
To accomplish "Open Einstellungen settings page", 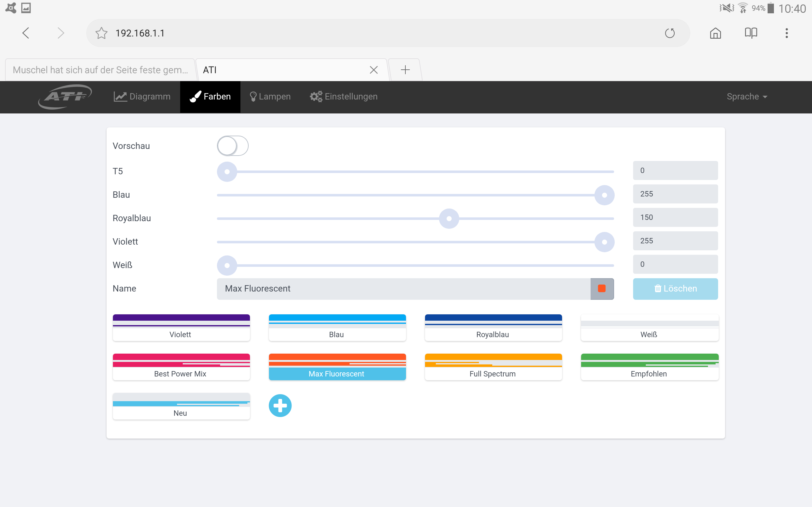I will [x=344, y=97].
